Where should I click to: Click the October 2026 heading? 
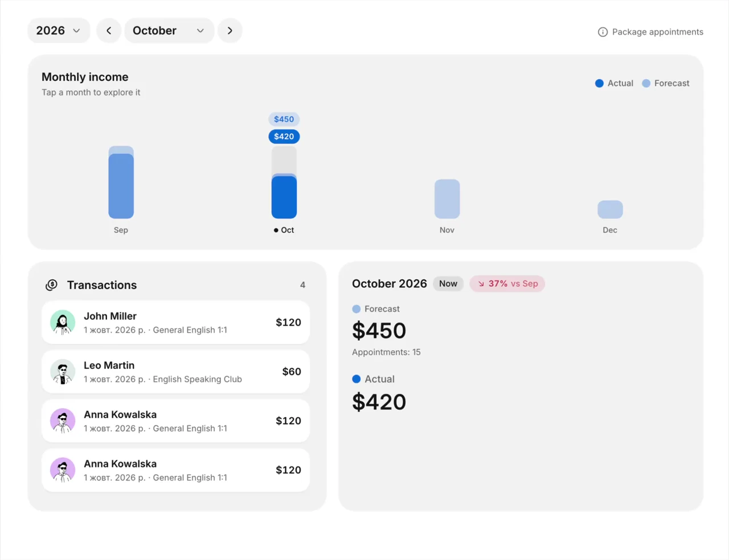click(x=390, y=283)
